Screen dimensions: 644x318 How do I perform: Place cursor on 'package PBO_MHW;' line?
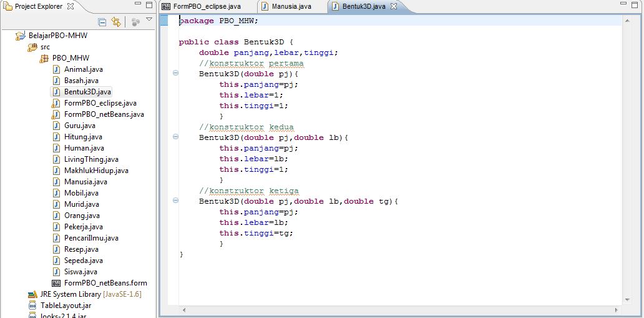[218, 21]
